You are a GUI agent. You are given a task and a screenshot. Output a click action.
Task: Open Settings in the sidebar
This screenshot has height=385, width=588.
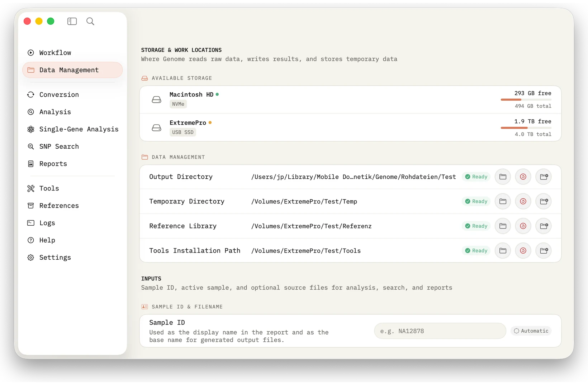click(72, 257)
